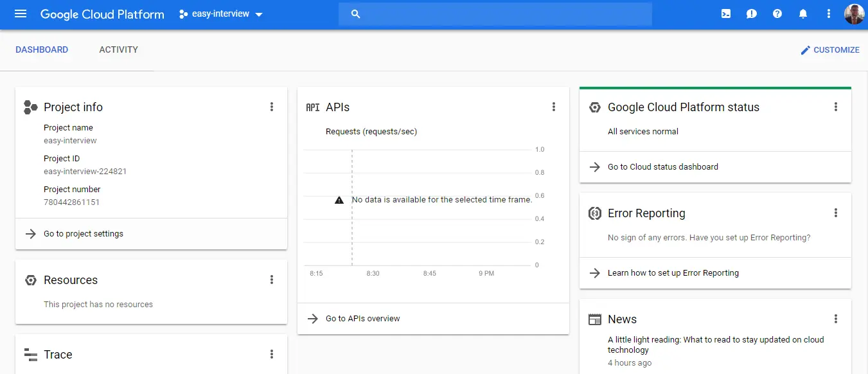Click the project name value easy-interview
868x374 pixels.
tap(71, 141)
